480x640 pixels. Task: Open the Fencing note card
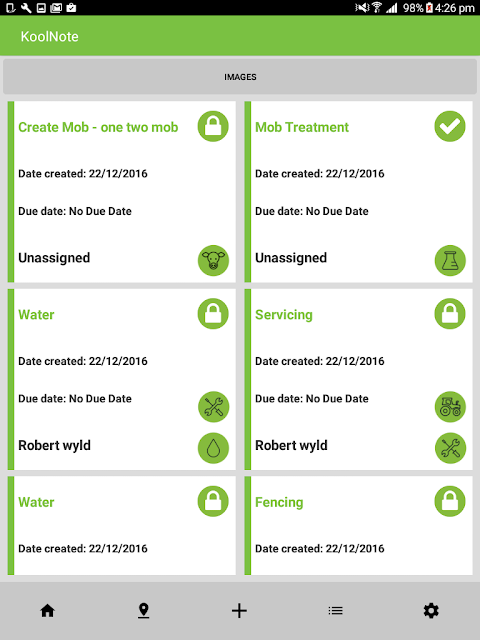[x=358, y=526]
